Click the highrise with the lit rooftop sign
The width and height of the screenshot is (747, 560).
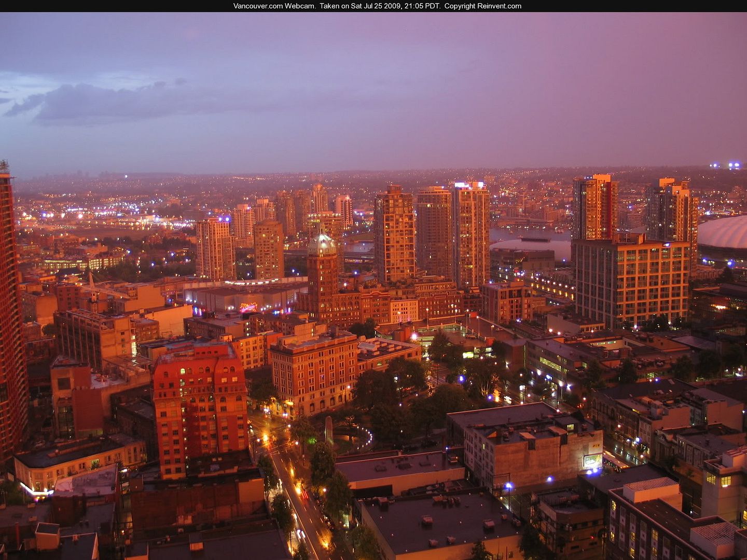tap(471, 233)
